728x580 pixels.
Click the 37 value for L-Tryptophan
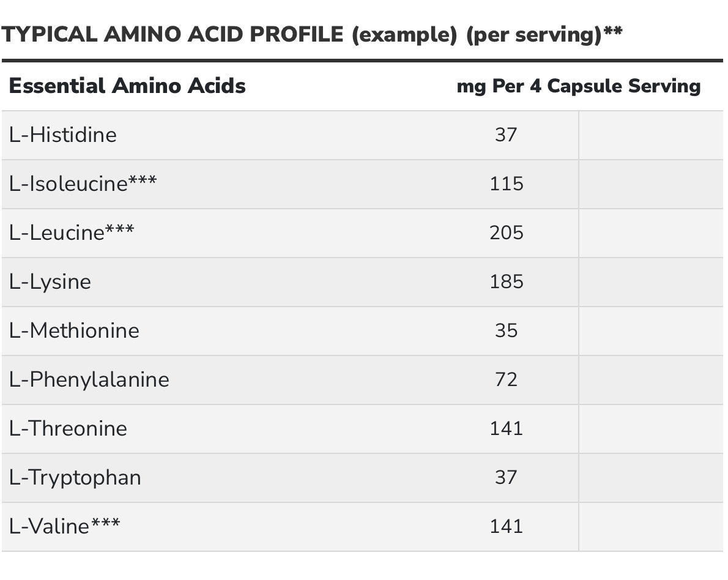[506, 477]
